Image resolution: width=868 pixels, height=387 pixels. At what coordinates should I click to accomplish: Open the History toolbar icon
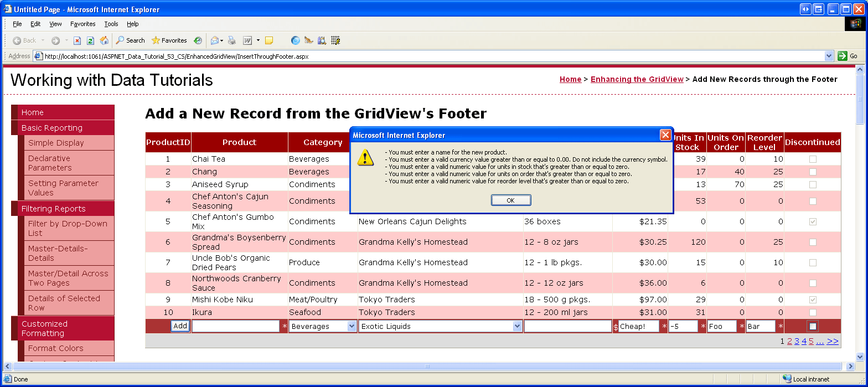pyautogui.click(x=198, y=40)
